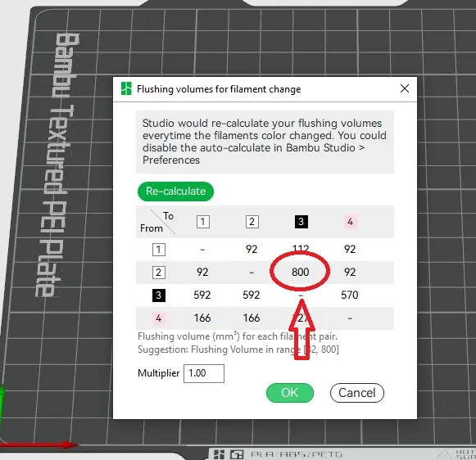Edit the 570 value from filament 3 to 4
This screenshot has width=476, height=460.
tap(350, 295)
